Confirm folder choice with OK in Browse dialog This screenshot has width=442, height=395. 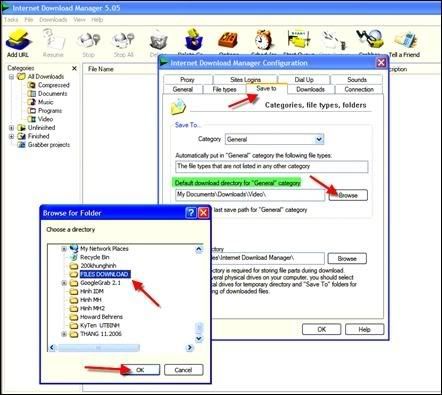click(x=140, y=370)
